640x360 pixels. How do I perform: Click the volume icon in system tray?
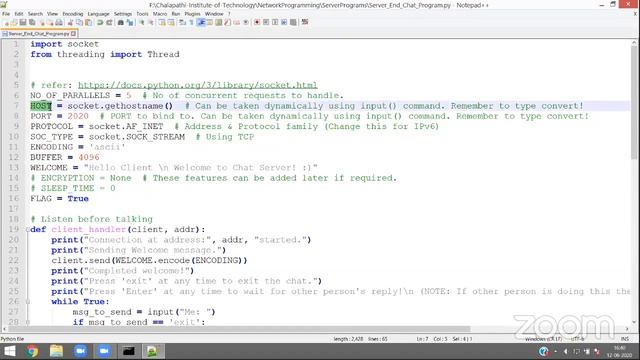pyautogui.click(x=565, y=351)
